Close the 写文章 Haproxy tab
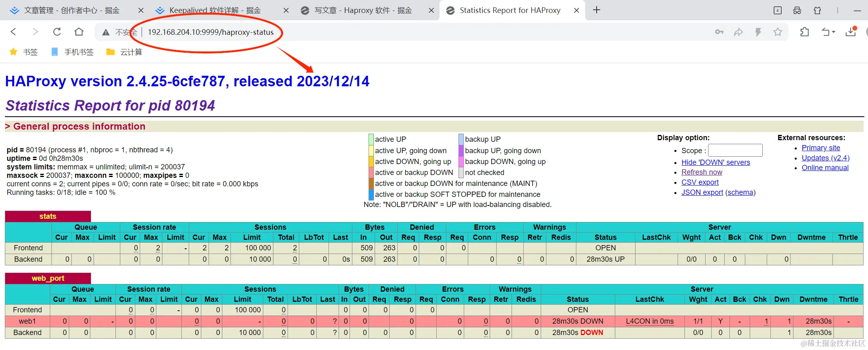Viewport: 868px width, 350px height. pos(431,11)
